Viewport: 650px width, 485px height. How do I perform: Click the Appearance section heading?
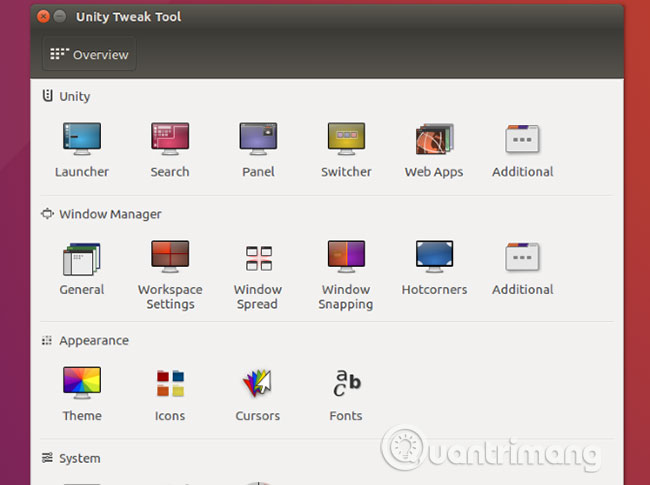pos(85,340)
